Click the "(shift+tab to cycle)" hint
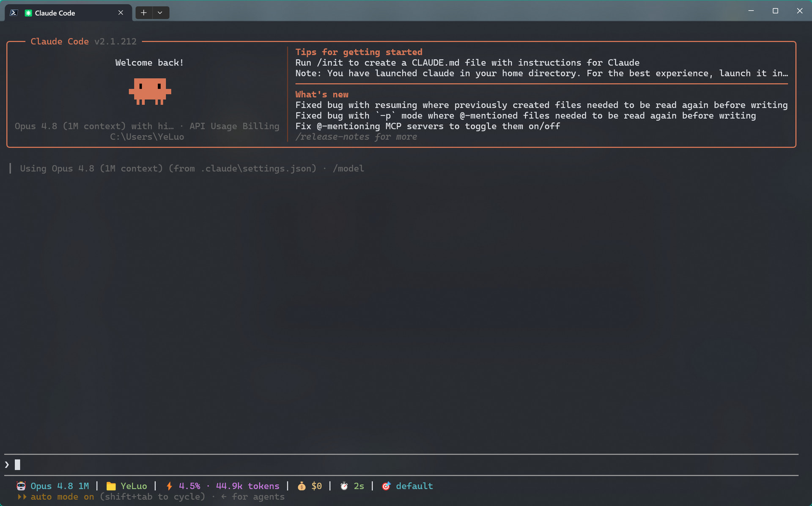812x506 pixels. tap(152, 497)
